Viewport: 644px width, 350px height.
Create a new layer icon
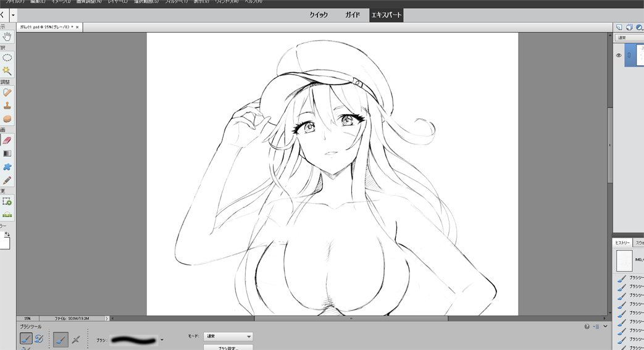tap(619, 28)
